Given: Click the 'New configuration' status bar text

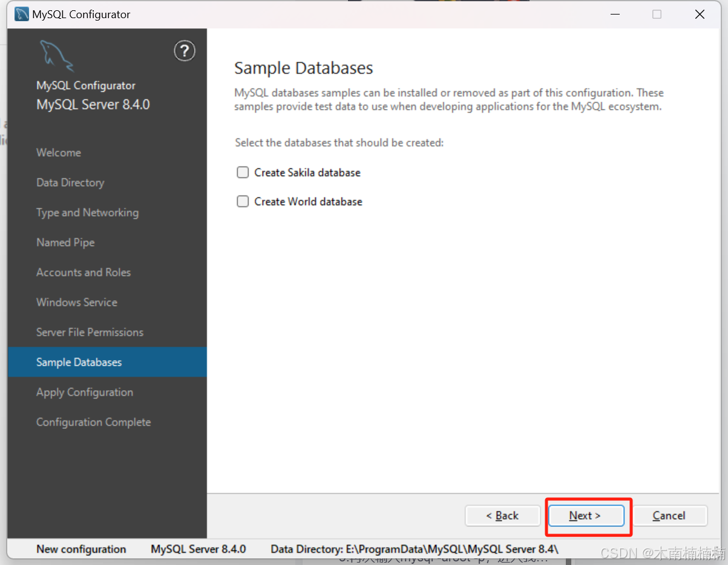Looking at the screenshot, I should click(81, 549).
